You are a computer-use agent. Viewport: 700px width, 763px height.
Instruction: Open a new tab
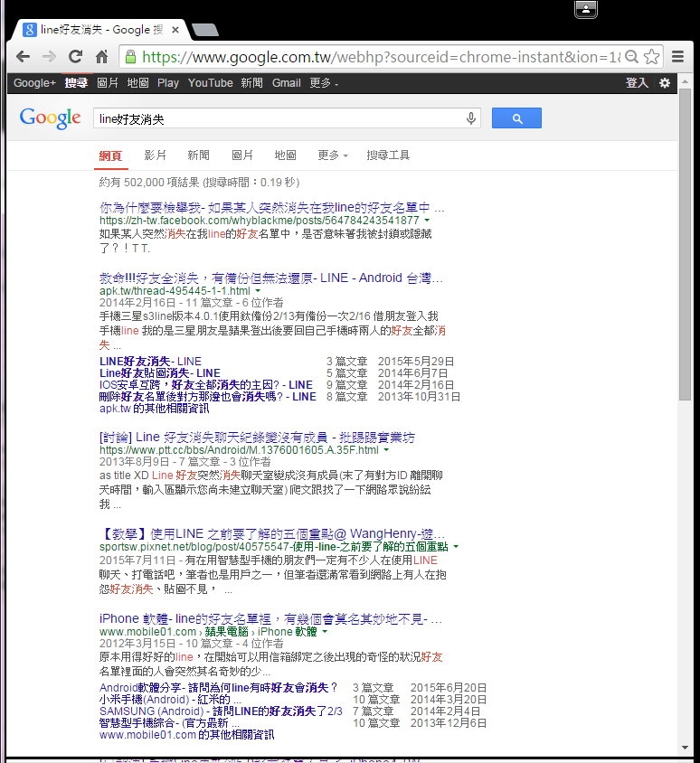tap(205, 30)
